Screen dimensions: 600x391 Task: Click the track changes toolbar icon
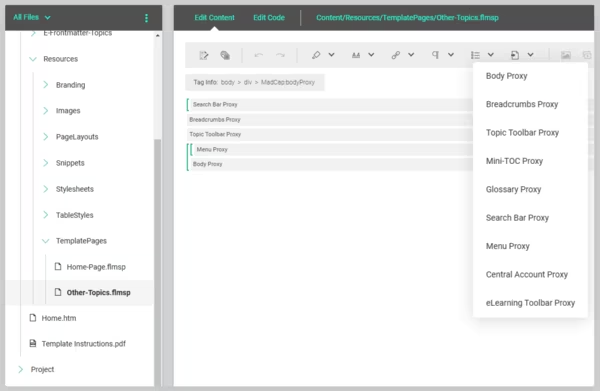coord(204,55)
